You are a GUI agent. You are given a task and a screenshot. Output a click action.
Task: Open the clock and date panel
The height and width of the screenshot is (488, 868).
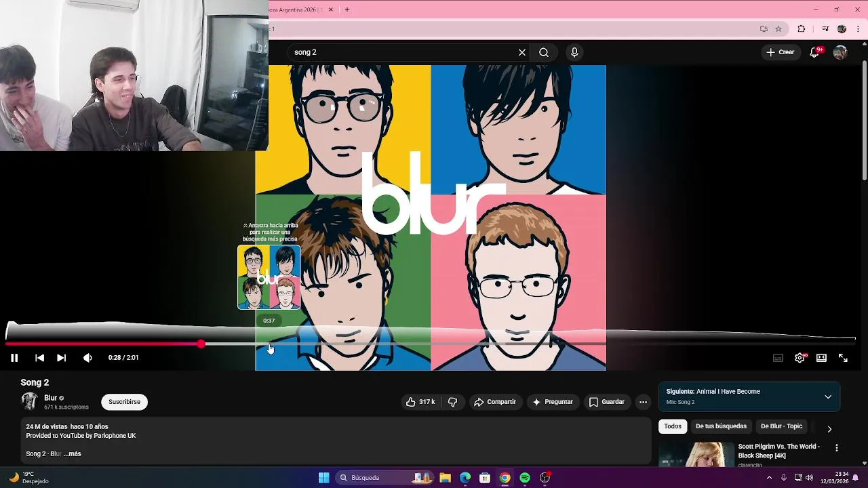click(x=833, y=478)
